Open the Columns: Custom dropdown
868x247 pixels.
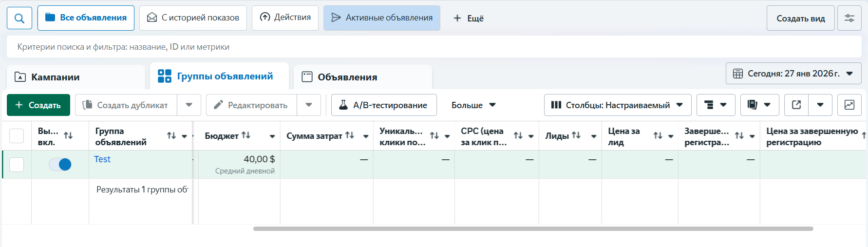pyautogui.click(x=617, y=105)
